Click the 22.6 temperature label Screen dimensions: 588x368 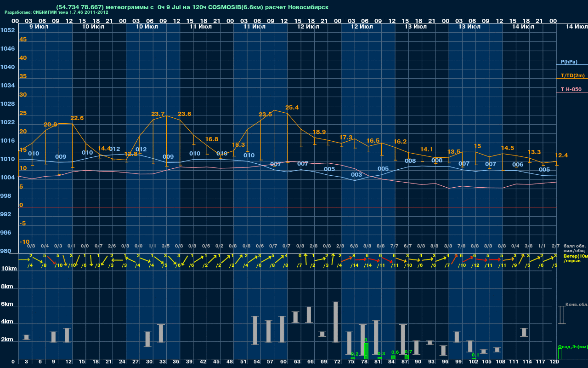pyautogui.click(x=77, y=118)
